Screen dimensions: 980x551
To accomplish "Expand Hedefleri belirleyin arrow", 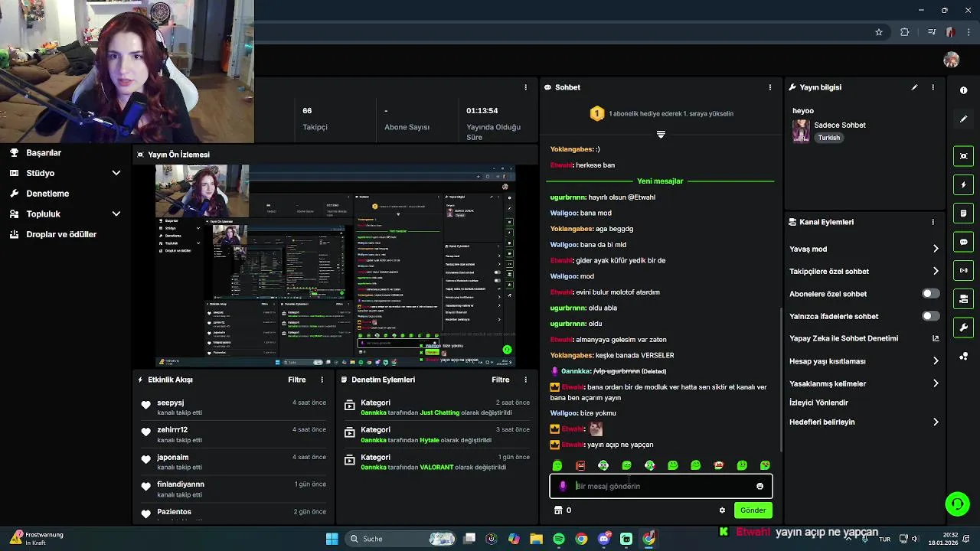I will point(936,422).
